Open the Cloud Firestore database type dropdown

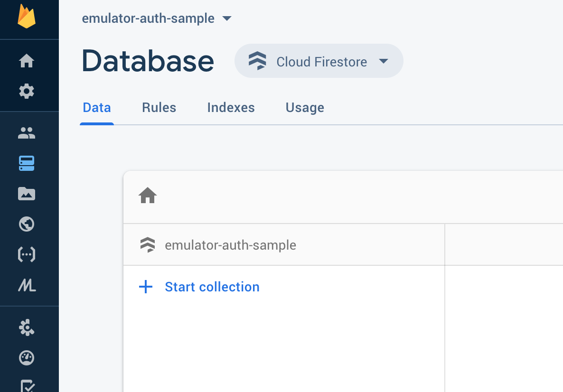coord(319,61)
